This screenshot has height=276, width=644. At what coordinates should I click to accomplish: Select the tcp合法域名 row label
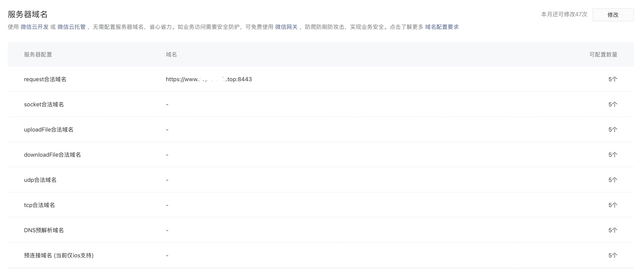(x=39, y=205)
